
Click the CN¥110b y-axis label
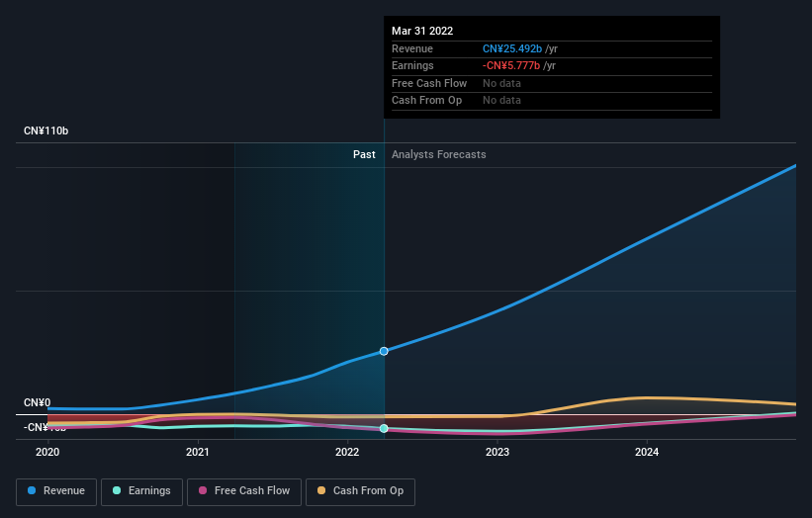45,130
